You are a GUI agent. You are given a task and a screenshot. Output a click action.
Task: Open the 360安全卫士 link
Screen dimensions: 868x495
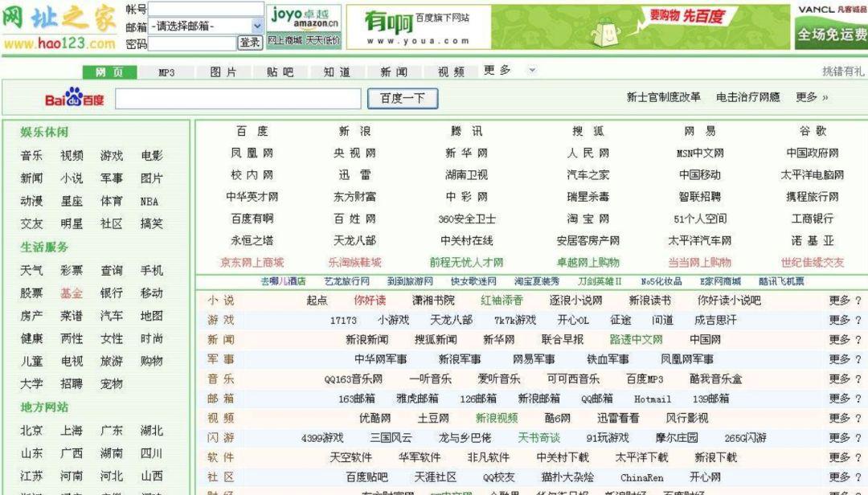[466, 219]
